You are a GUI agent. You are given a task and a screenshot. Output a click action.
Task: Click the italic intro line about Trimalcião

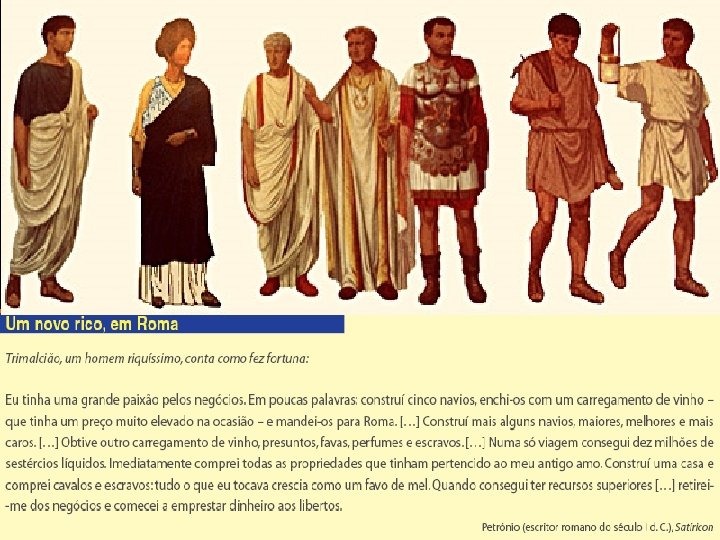(157, 359)
